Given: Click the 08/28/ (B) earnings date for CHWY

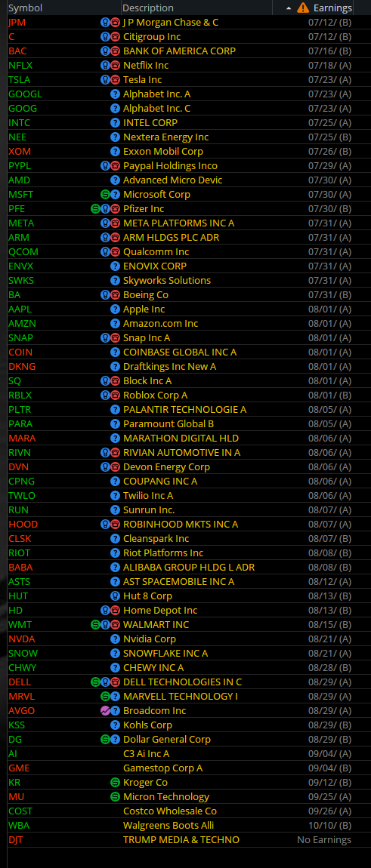Looking at the screenshot, I should click(x=330, y=668).
